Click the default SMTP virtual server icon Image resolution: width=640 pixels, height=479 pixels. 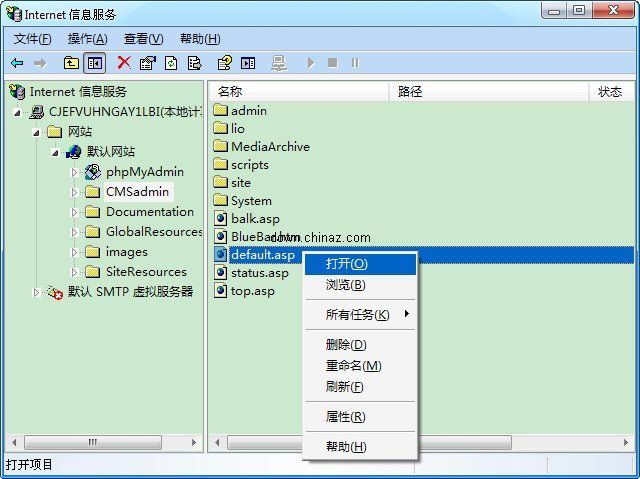pyautogui.click(x=54, y=292)
